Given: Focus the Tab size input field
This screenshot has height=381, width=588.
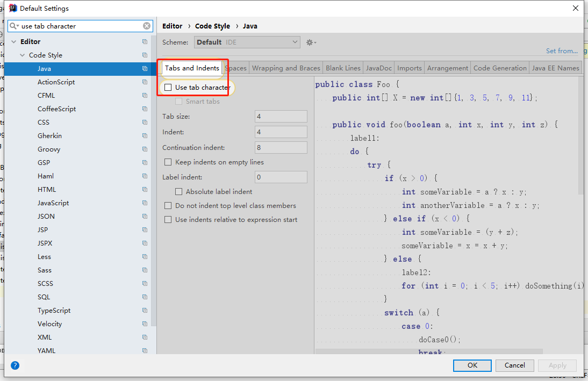Looking at the screenshot, I should [281, 116].
